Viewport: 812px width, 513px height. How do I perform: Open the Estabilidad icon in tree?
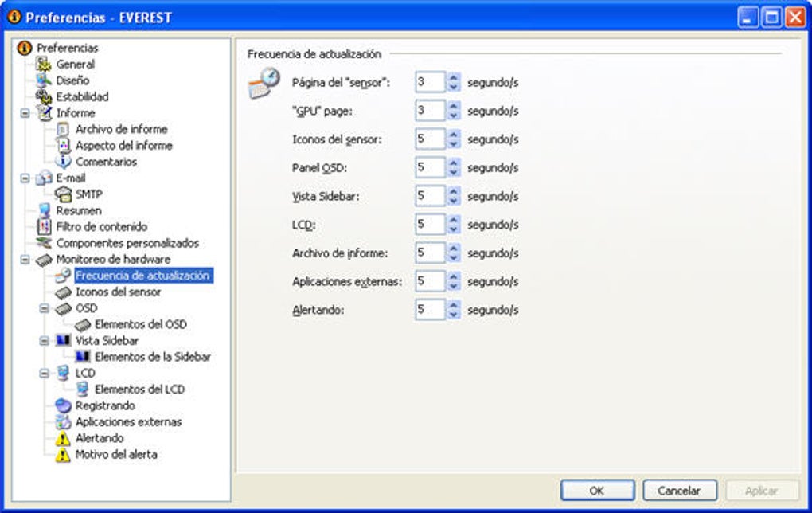pyautogui.click(x=44, y=96)
